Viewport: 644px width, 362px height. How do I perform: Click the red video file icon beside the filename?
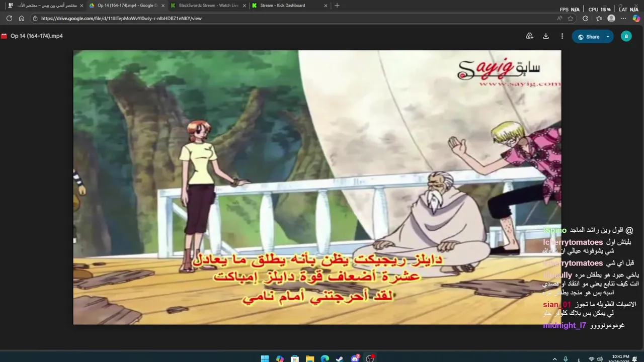pyautogui.click(x=4, y=36)
